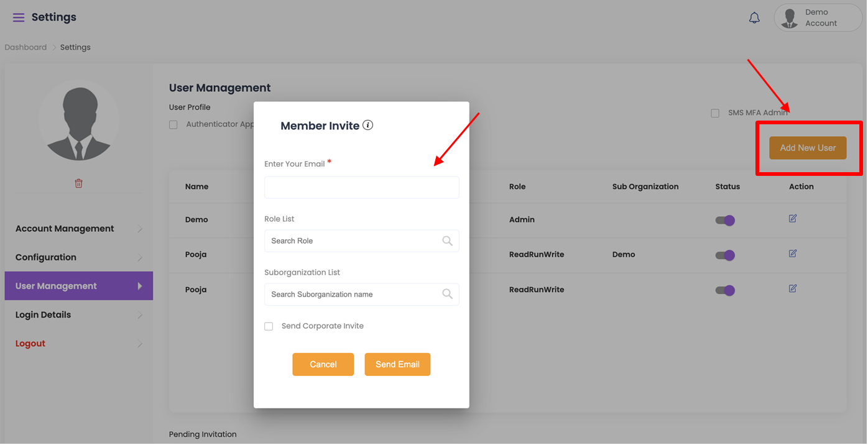Click the Send Email button
The height and width of the screenshot is (445, 868).
397,365
